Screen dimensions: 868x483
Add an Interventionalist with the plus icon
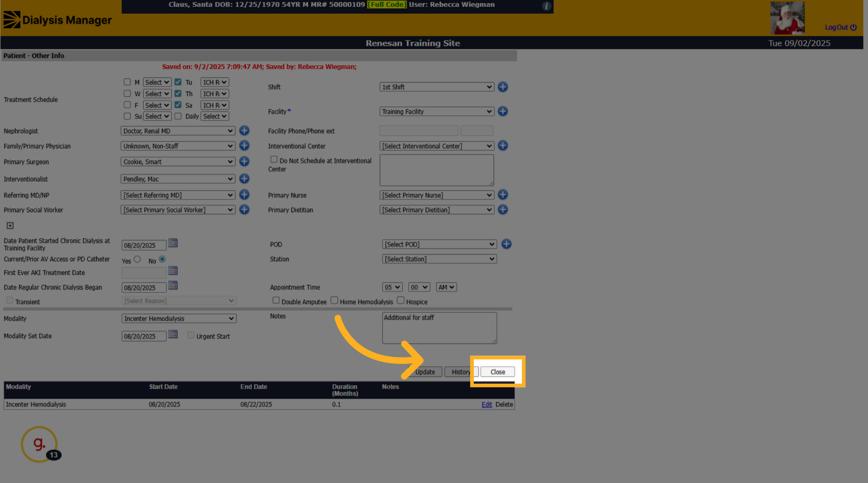click(244, 179)
